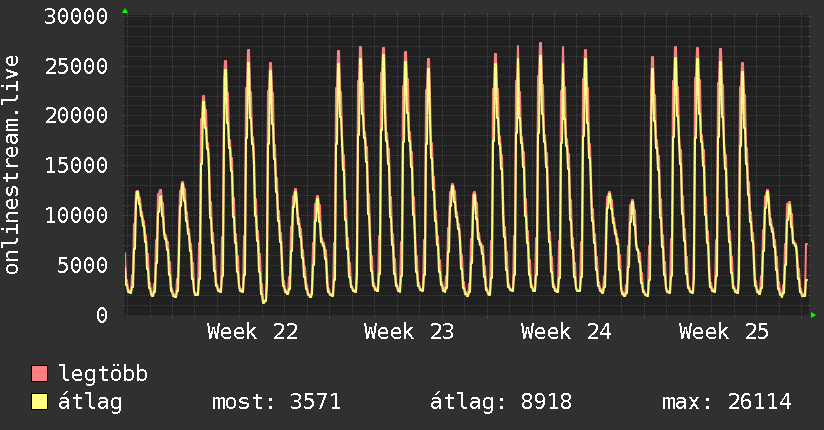Click the 30000 y-axis label
This screenshot has height=430, width=824.
76,16
